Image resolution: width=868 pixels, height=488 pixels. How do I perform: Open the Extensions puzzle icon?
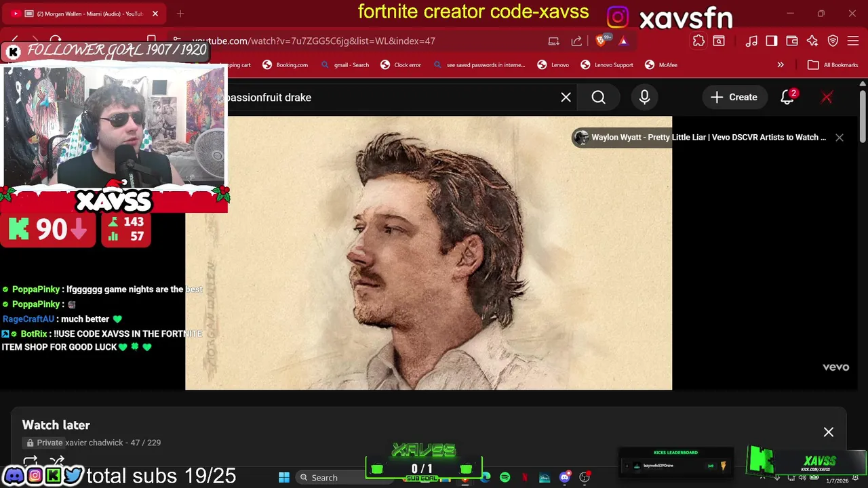[x=698, y=41]
